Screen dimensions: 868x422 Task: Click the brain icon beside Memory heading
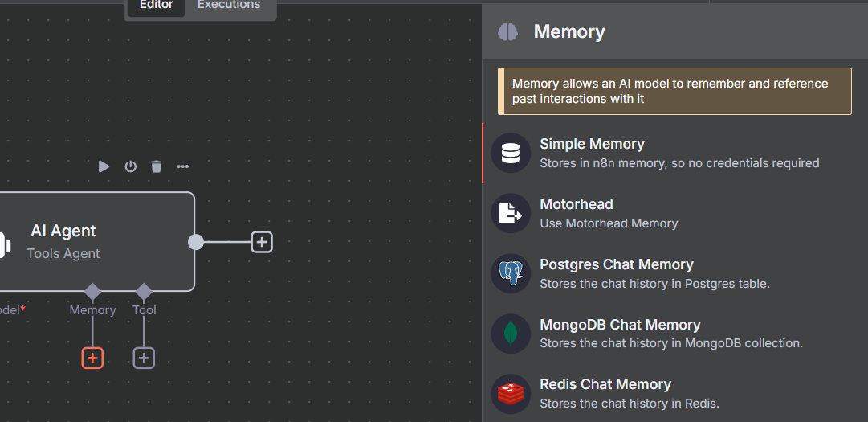tap(507, 31)
